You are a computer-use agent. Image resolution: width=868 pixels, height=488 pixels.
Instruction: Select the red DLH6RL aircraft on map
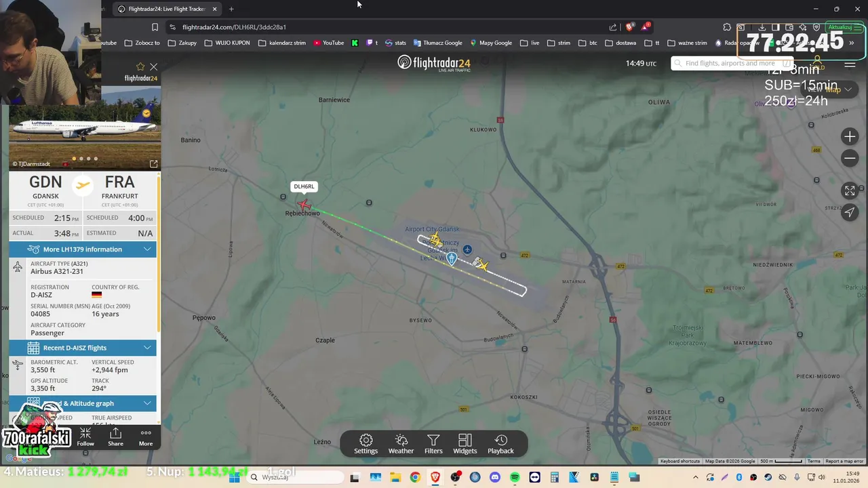pos(304,205)
